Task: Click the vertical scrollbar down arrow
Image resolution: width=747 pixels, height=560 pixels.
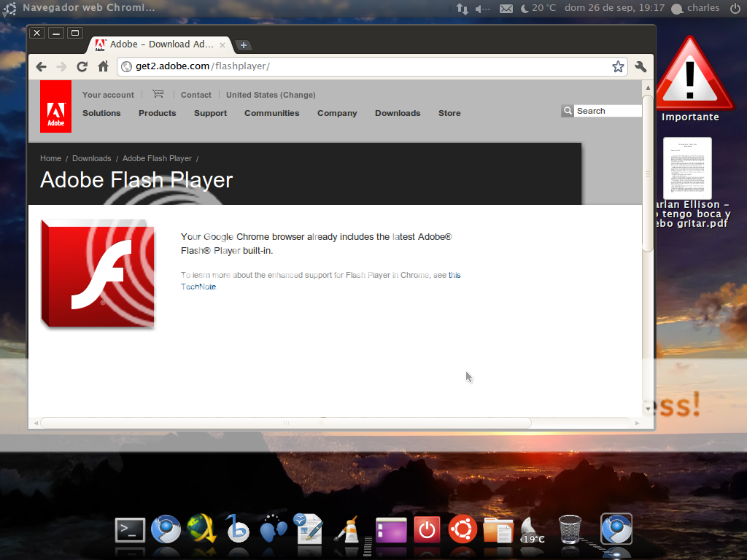Action: (x=648, y=409)
